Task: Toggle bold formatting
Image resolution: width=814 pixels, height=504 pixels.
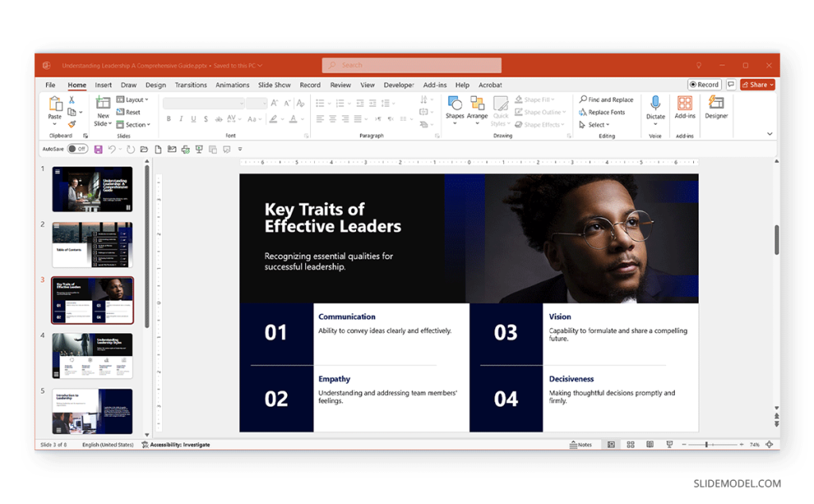Action: (169, 119)
